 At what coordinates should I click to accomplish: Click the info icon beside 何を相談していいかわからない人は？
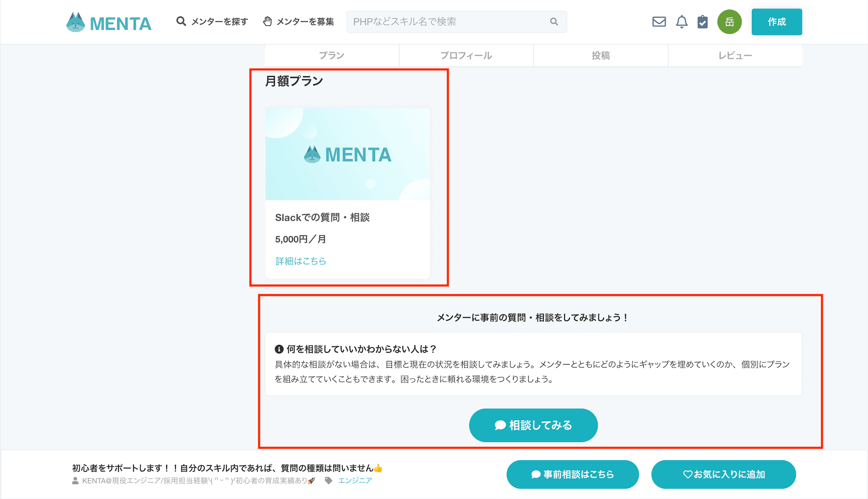point(279,349)
